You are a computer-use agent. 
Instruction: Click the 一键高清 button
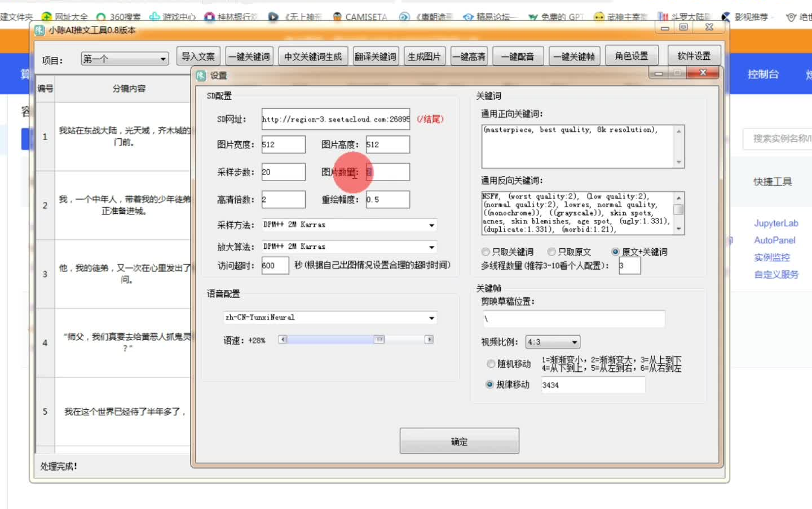click(x=469, y=56)
